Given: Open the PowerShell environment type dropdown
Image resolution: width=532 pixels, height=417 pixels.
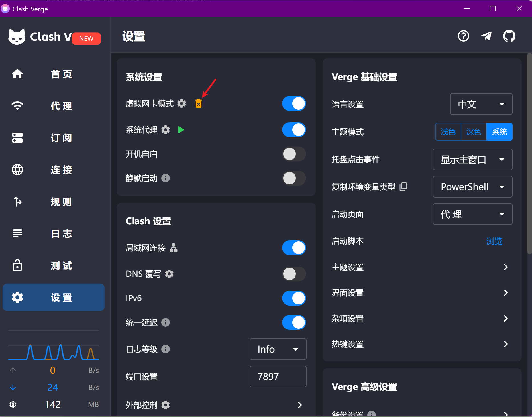Looking at the screenshot, I should 472,187.
